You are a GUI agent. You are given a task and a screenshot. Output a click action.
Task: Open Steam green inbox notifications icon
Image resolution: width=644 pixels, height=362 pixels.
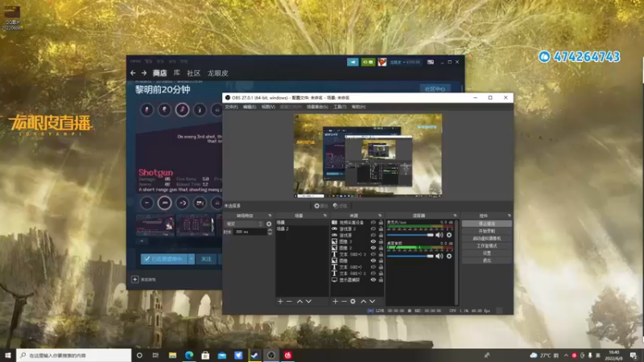coord(368,62)
